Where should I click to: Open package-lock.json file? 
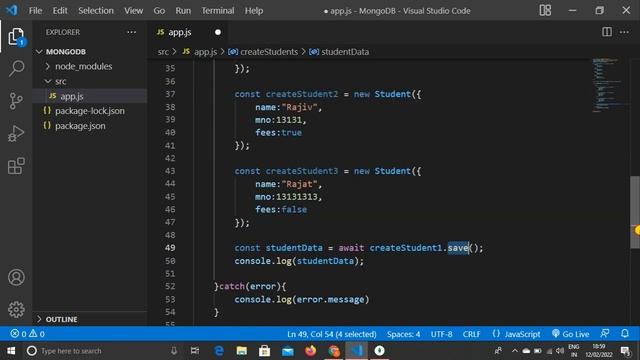point(90,111)
